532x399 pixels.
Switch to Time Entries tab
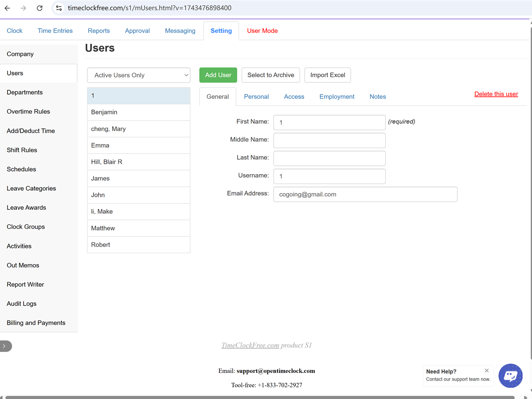click(55, 31)
